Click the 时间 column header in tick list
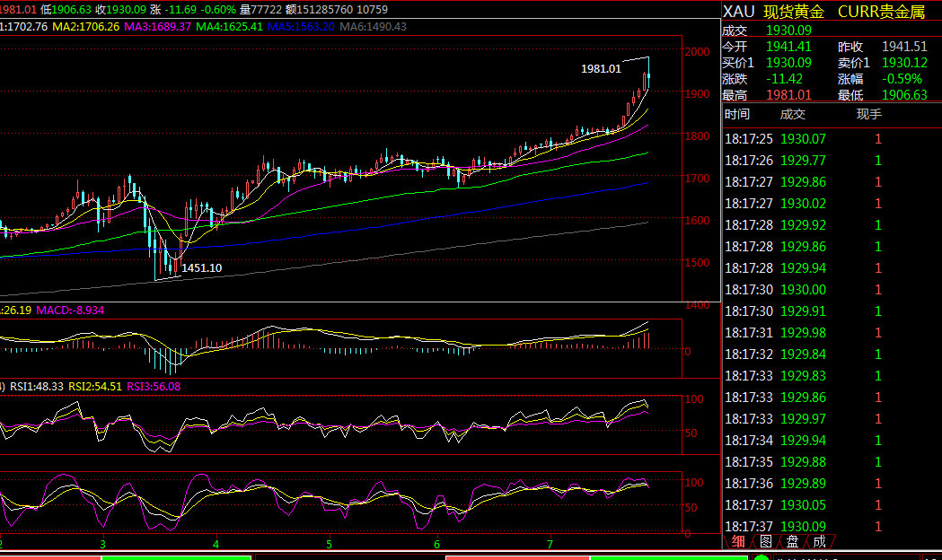The height and width of the screenshot is (560, 942). click(737, 114)
